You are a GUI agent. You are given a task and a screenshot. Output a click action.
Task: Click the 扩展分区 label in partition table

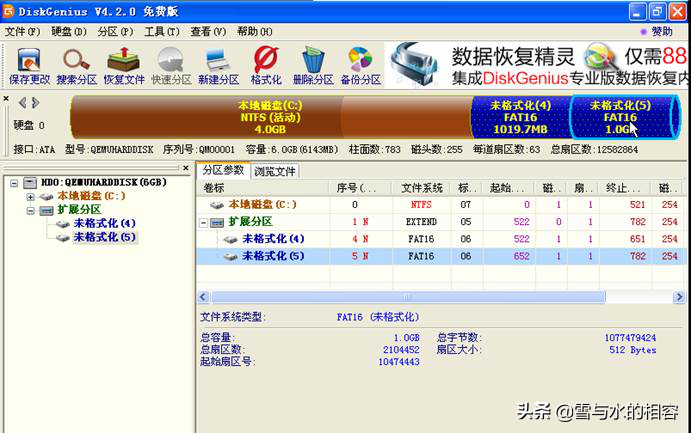click(x=251, y=222)
